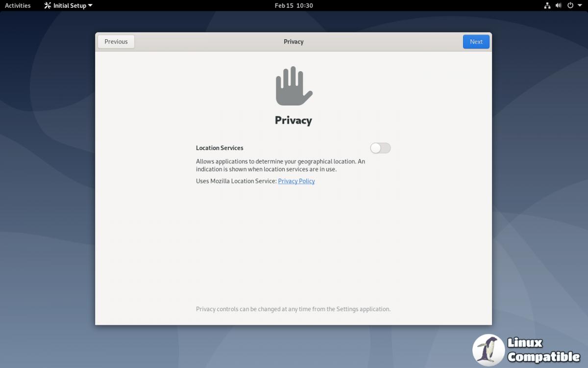
Task: Open the Feb 15 clock panel
Action: [x=294, y=5]
